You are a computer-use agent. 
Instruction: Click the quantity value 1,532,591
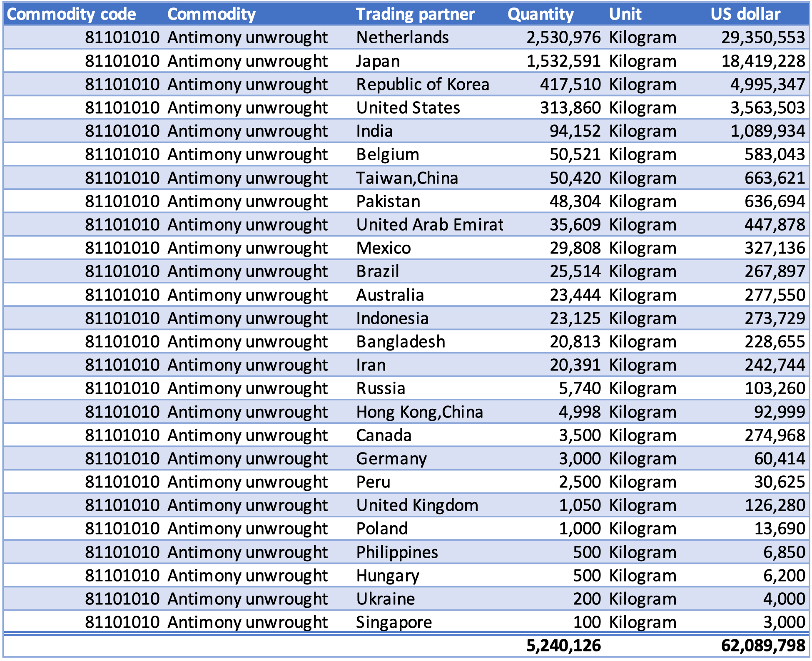563,61
